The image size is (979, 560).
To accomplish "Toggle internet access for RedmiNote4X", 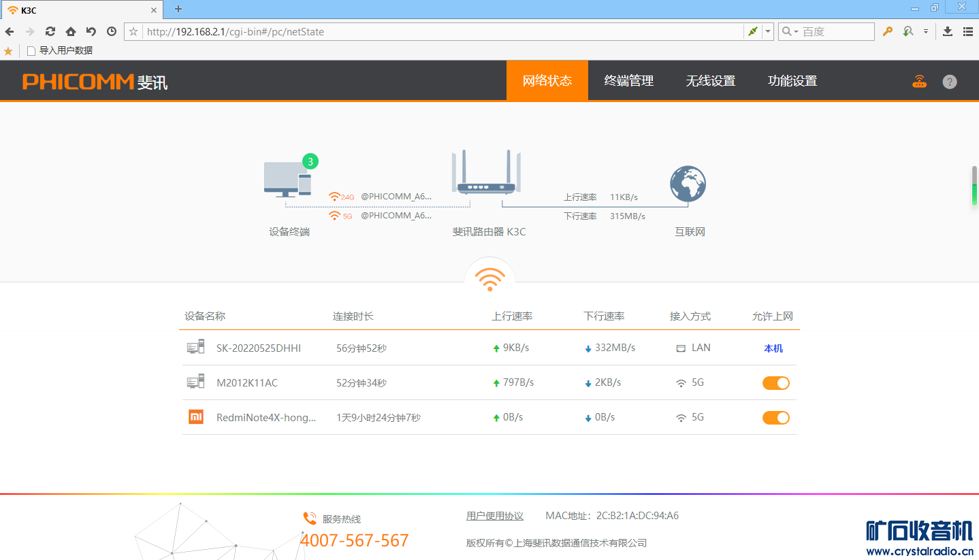I will click(x=776, y=418).
